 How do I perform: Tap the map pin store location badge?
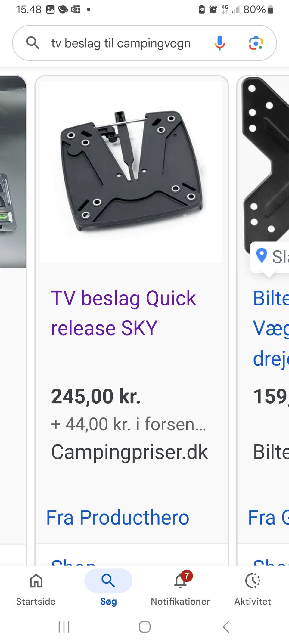click(270, 257)
